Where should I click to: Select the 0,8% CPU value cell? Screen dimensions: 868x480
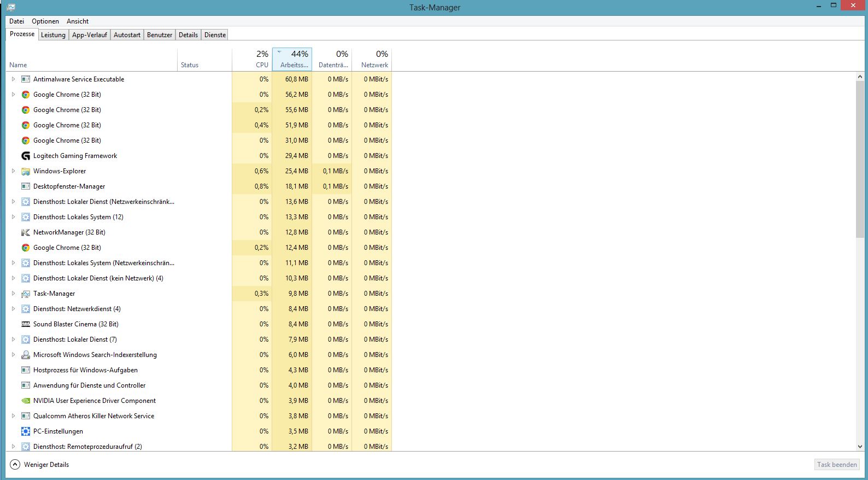pyautogui.click(x=252, y=186)
